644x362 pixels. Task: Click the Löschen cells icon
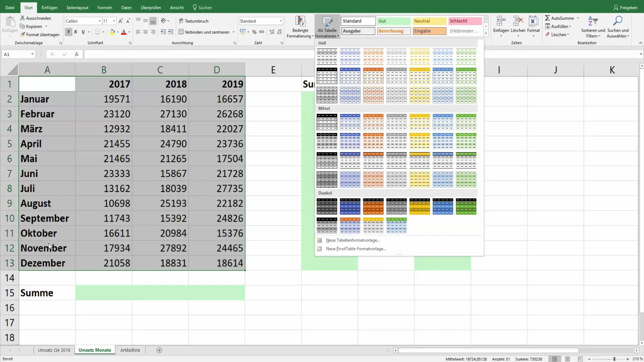tap(518, 21)
